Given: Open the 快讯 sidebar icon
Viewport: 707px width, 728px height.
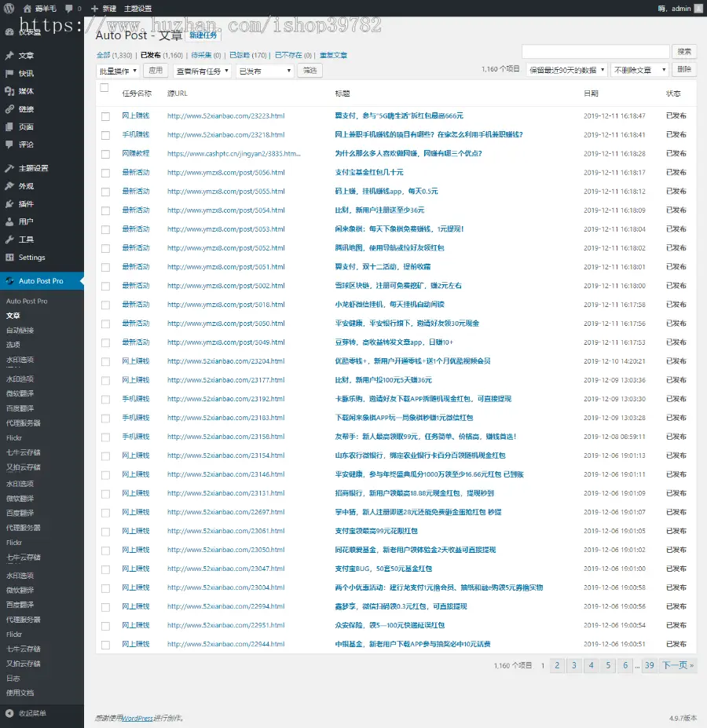Looking at the screenshot, I should [x=9, y=73].
